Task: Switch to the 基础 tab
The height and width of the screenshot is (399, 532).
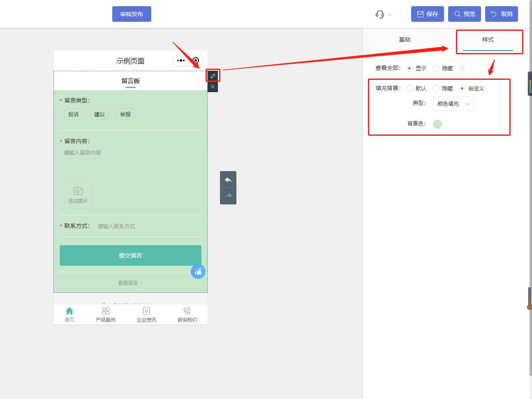Action: point(405,39)
